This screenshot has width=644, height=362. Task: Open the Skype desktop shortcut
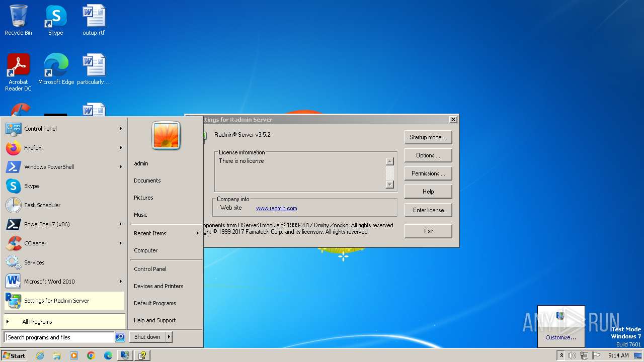(x=55, y=20)
